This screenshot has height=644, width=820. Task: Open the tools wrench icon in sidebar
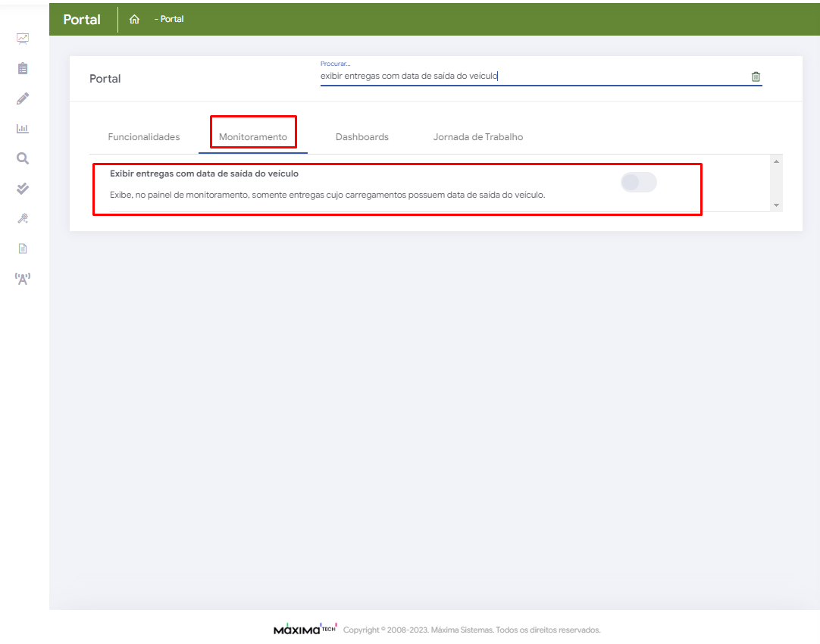(23, 218)
